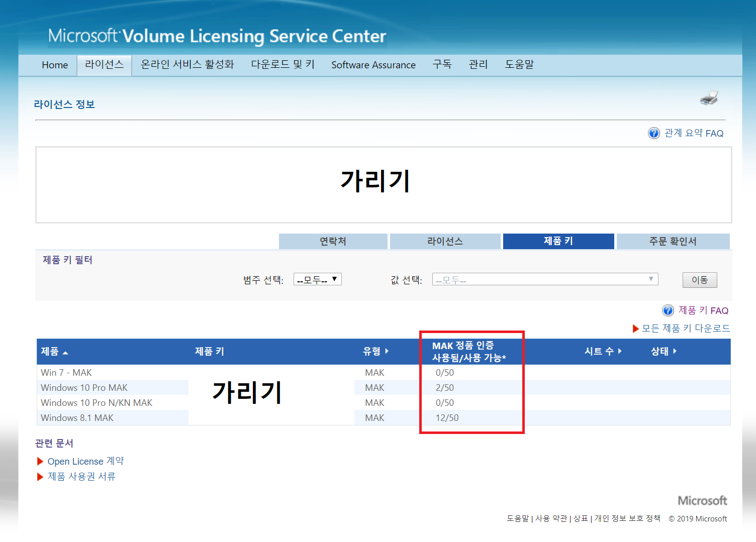Click the MAK type cell for Windows 8.1
This screenshot has width=756, height=542.
click(x=374, y=418)
